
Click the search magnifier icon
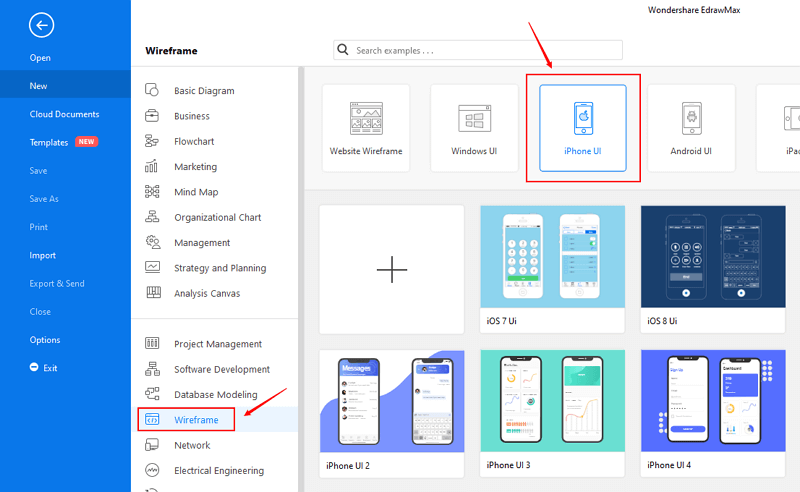coord(343,50)
